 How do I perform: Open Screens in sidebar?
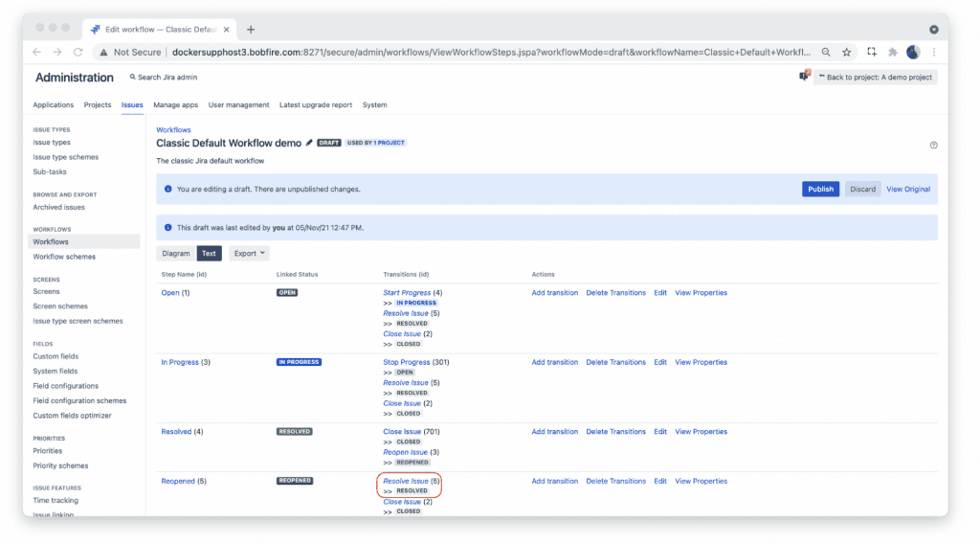point(46,291)
